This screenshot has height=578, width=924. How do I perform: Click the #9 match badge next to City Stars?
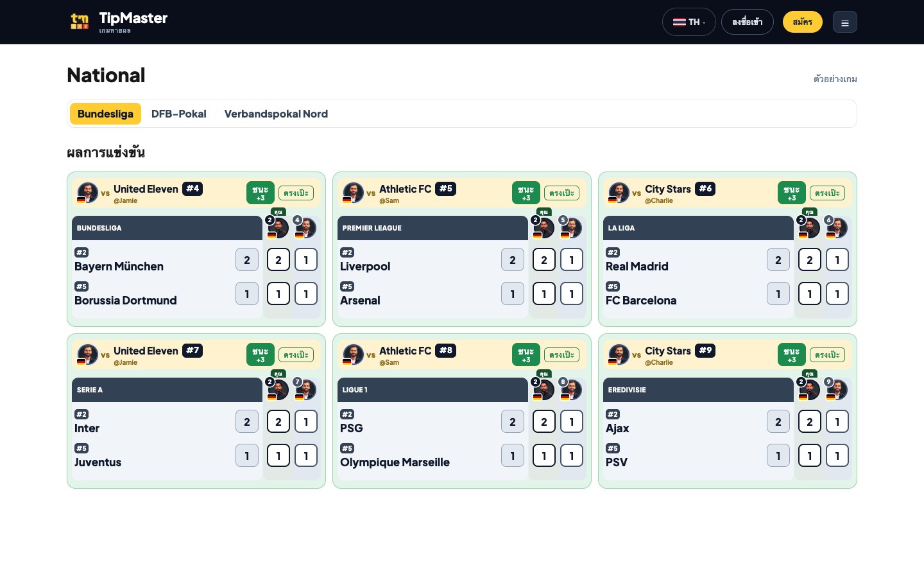tap(705, 350)
